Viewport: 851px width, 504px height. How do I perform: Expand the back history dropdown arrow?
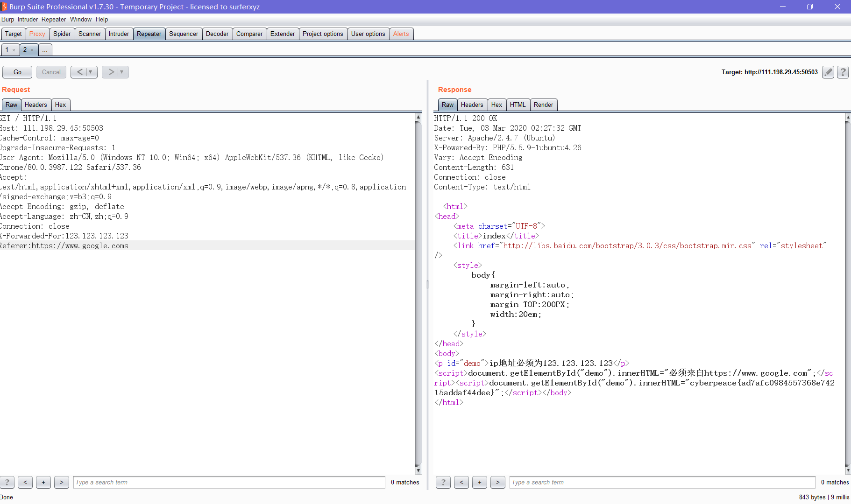tap(91, 72)
